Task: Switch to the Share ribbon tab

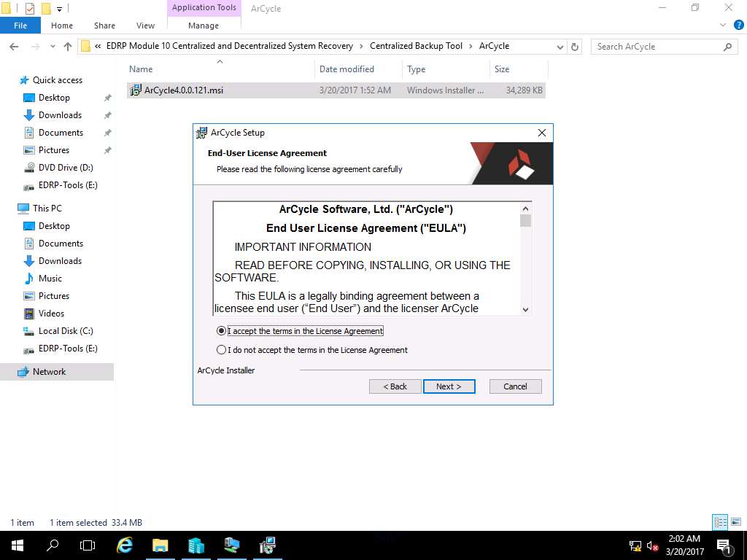Action: click(x=104, y=26)
